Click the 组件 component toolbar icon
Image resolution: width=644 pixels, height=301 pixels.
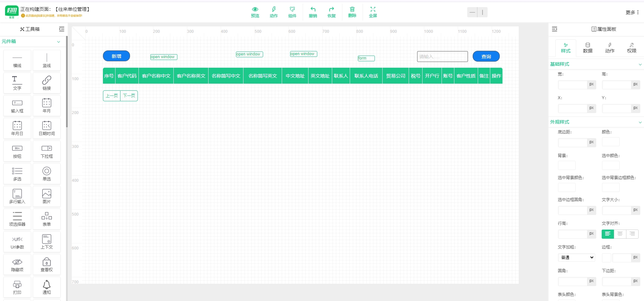tap(292, 12)
